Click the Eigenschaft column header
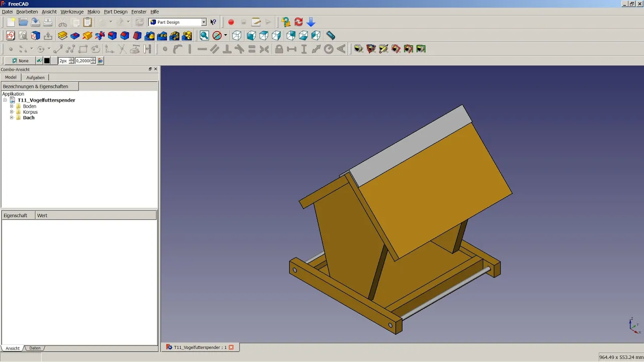This screenshot has width=644, height=362. 18,215
